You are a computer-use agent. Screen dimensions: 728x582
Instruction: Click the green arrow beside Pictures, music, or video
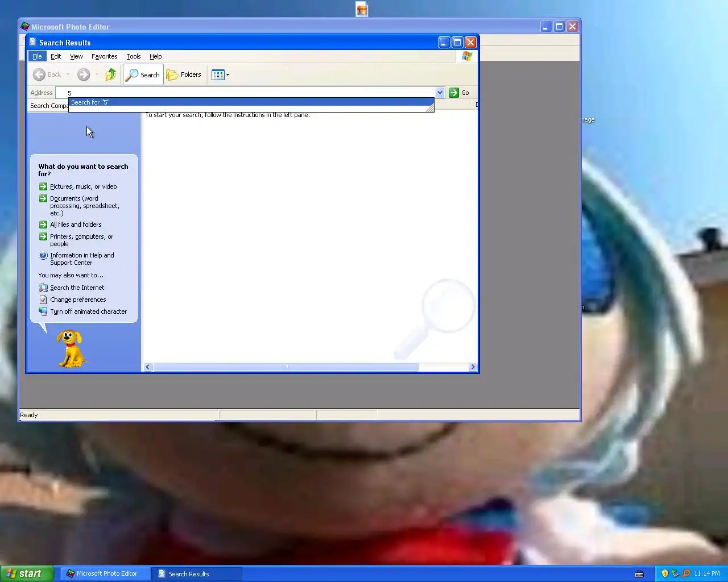coord(43,186)
